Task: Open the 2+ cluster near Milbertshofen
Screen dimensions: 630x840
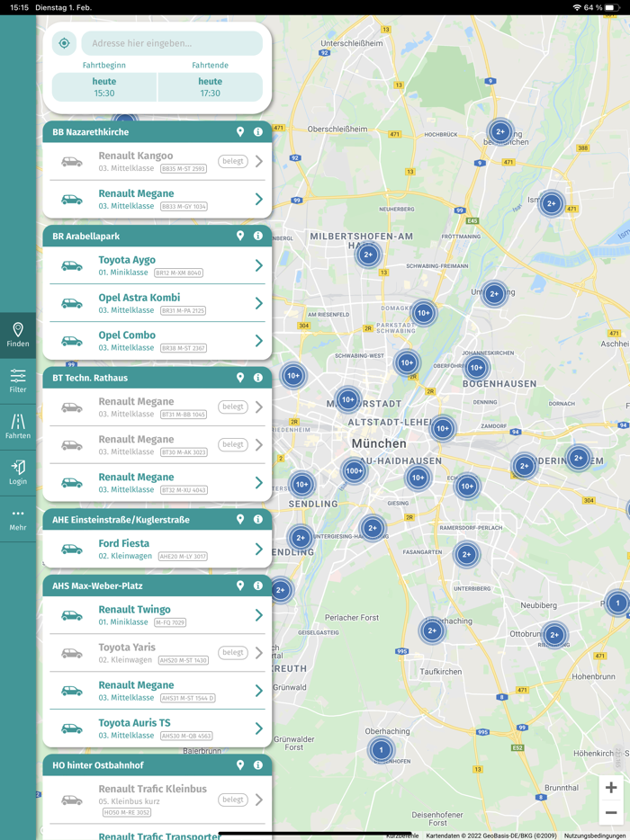Action: 368,255
